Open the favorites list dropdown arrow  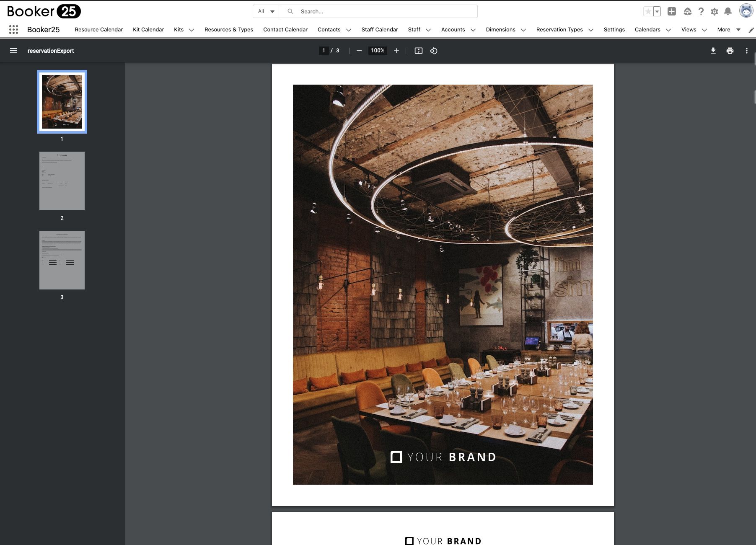[656, 11]
